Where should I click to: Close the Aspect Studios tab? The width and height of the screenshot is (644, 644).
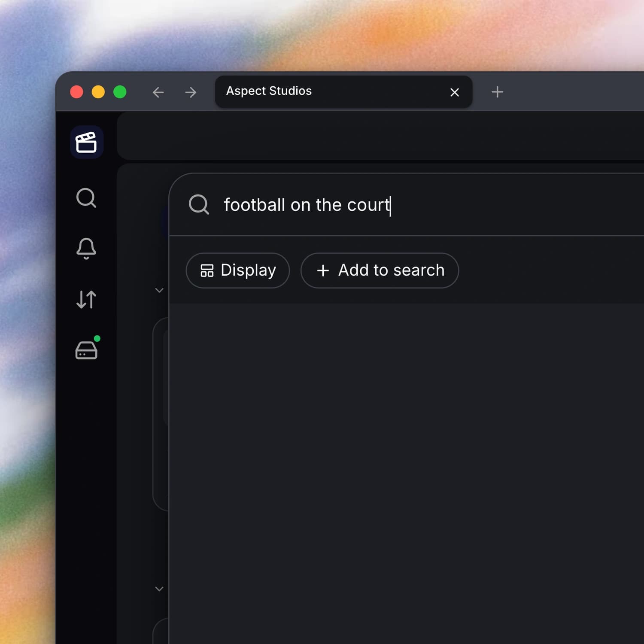(x=455, y=92)
